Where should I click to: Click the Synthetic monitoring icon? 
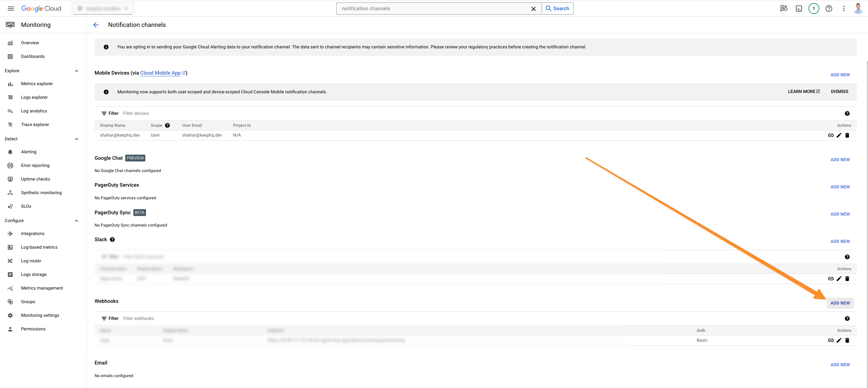(10, 193)
